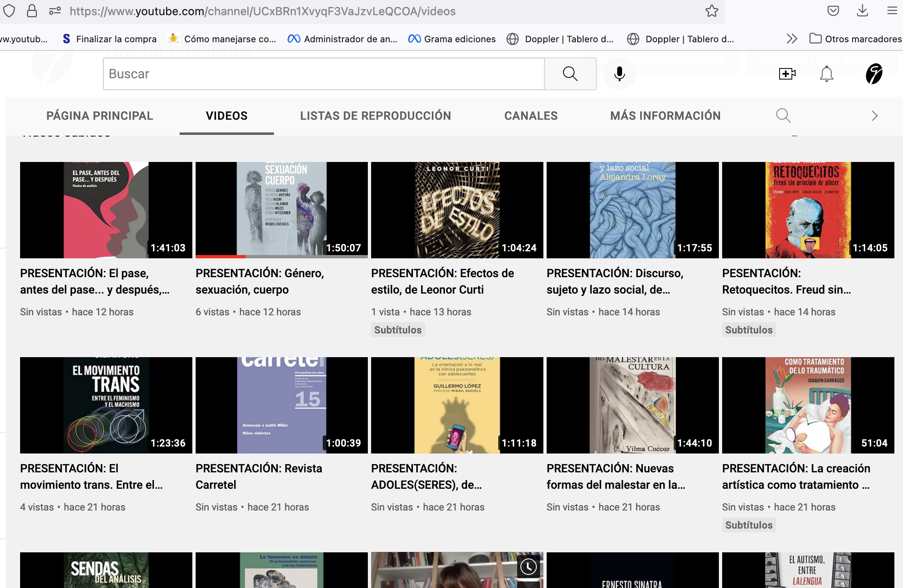Click watch later clock icon on thumbnail
Viewport: 903px width, 588px height.
(529, 567)
